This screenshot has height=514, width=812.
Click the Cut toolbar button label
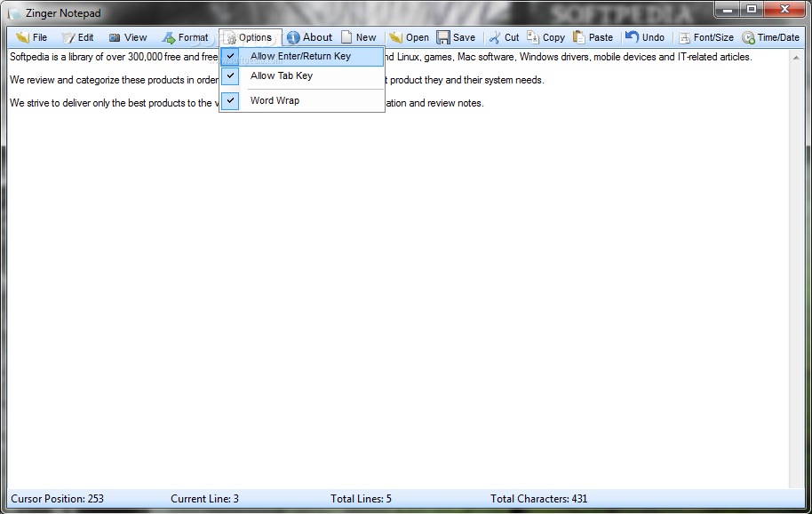click(x=512, y=37)
